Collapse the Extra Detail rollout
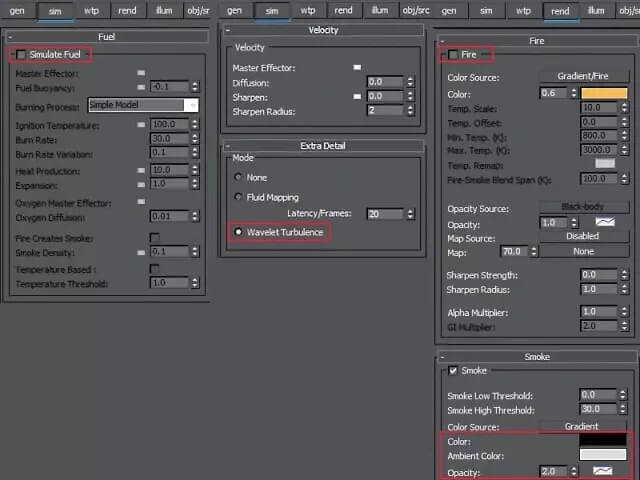The image size is (640, 480). click(x=322, y=146)
